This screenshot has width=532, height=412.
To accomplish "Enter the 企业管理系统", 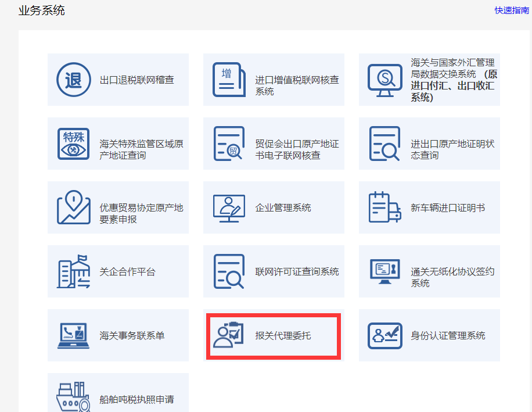I will pyautogui.click(x=273, y=207).
